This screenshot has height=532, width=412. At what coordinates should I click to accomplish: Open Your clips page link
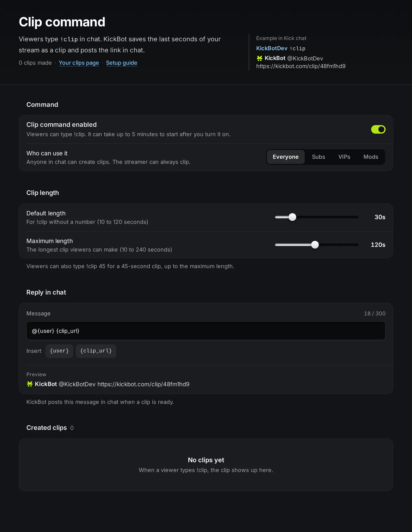79,63
